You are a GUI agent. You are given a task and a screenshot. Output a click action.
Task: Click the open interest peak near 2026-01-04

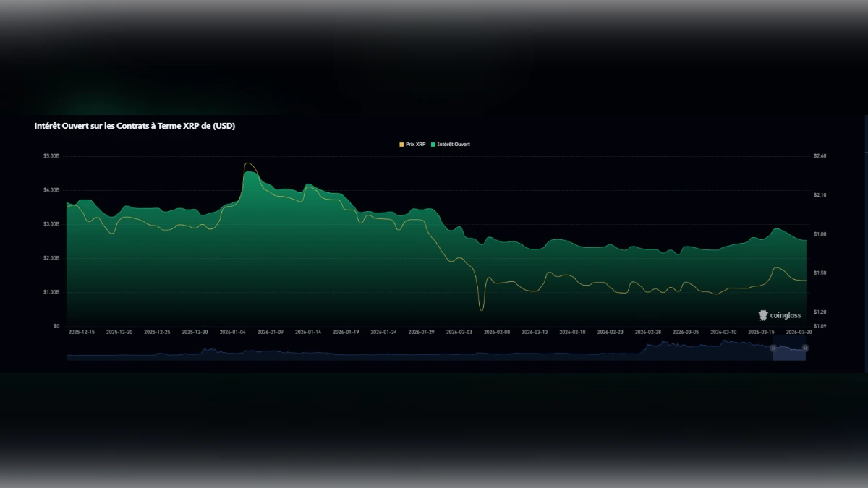[x=249, y=174]
